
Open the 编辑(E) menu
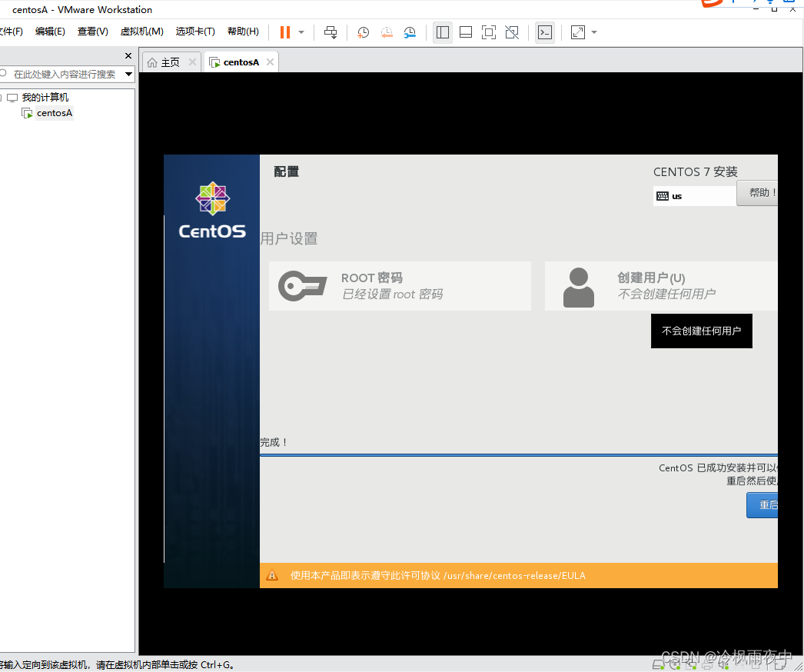pyautogui.click(x=50, y=32)
